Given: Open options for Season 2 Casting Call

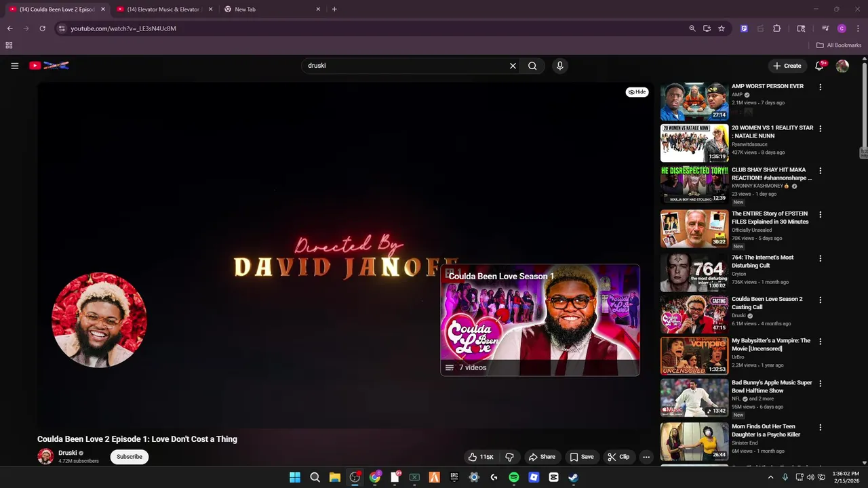Looking at the screenshot, I should [x=821, y=300].
